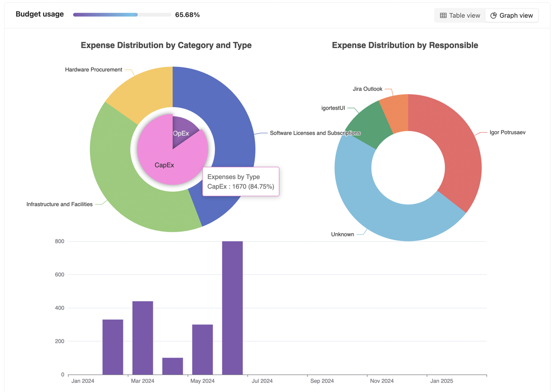Select the Graph view toggle
The image size is (556, 392).
(x=512, y=15)
